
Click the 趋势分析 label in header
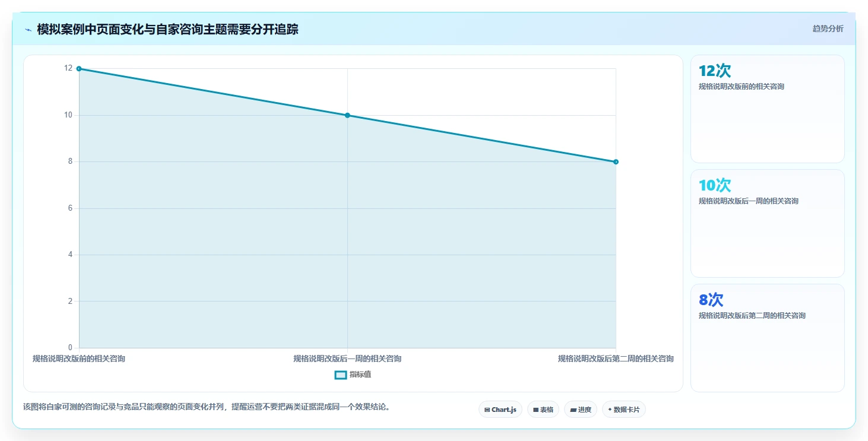tap(828, 28)
